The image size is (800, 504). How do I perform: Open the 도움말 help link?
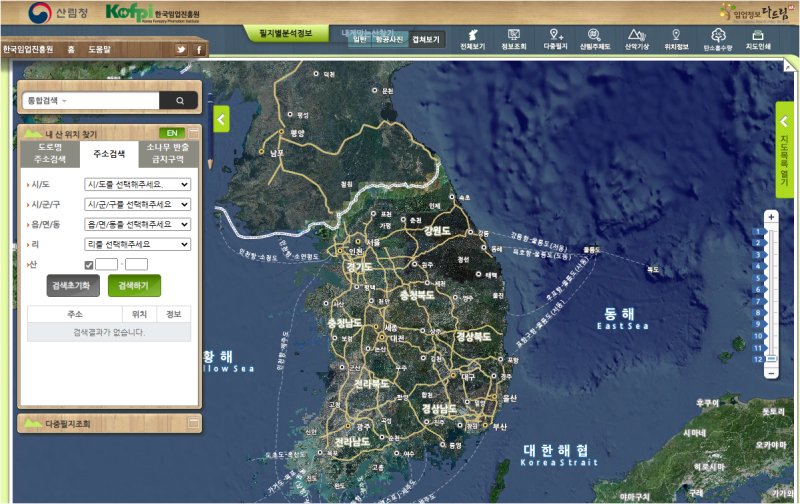[99, 49]
